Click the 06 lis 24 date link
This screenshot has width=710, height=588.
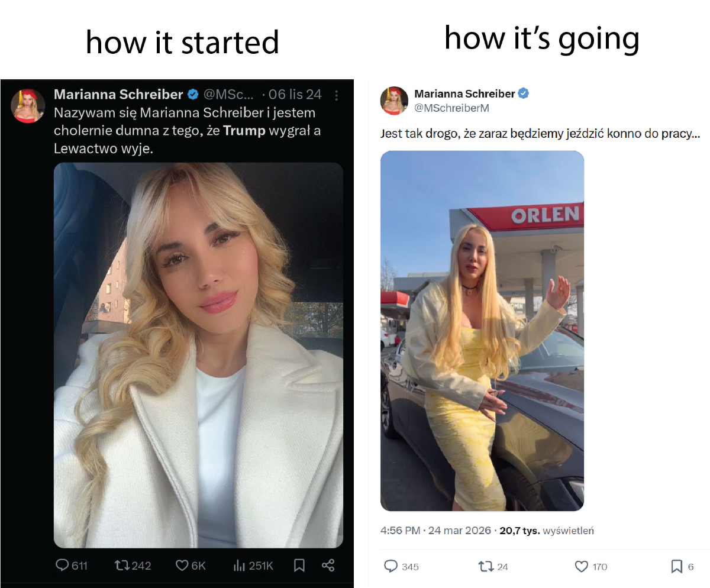point(295,95)
